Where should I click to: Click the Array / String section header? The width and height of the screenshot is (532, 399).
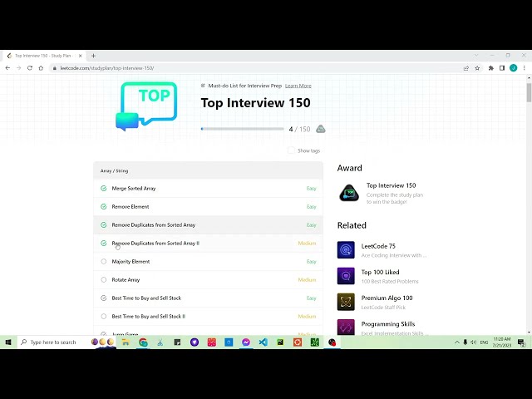(x=209, y=170)
